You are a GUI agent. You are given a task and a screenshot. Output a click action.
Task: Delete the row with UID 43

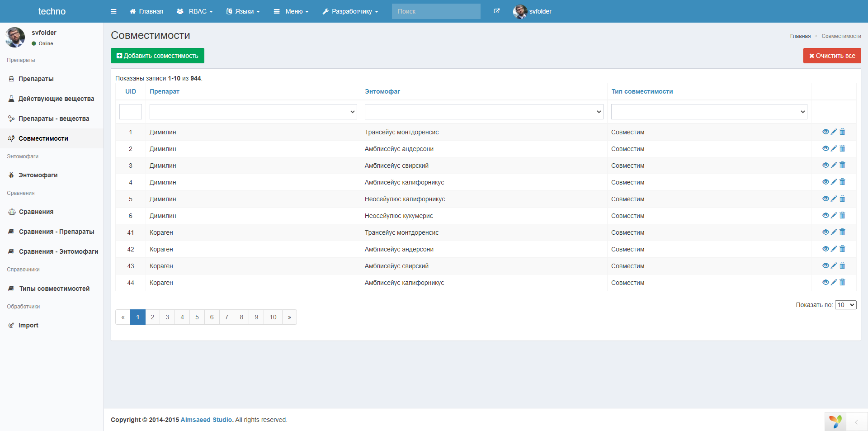[842, 265]
